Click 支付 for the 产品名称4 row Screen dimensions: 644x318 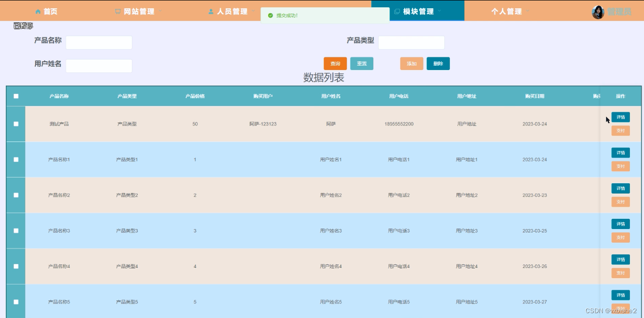[x=621, y=273]
